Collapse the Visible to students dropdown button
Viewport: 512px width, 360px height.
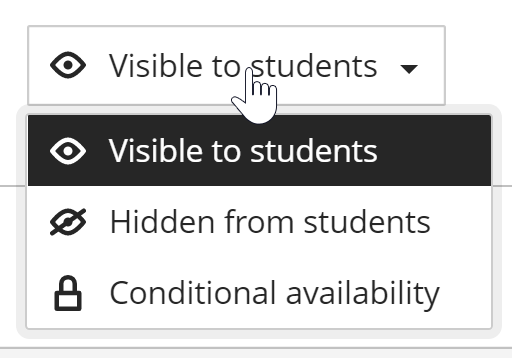tap(236, 65)
